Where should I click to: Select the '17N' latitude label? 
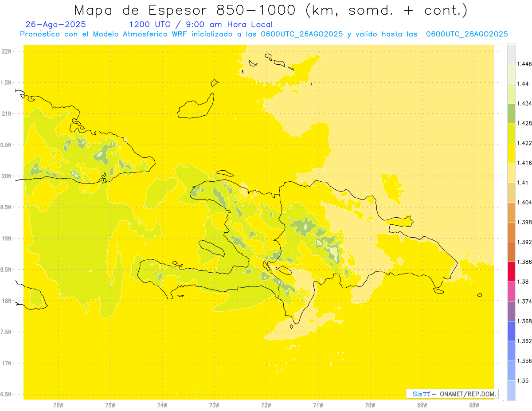tap(7, 363)
